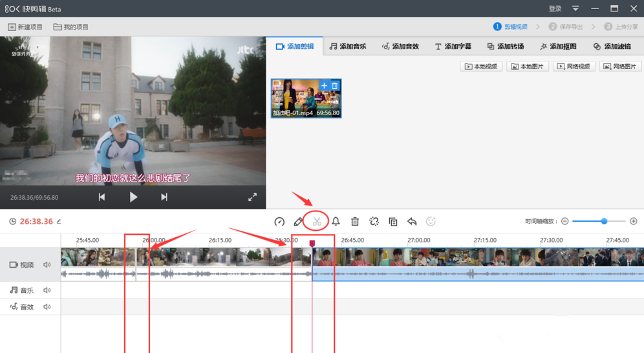Select 加油吧-01.mp4 media thumbnail
The height and width of the screenshot is (353, 644).
click(x=306, y=98)
